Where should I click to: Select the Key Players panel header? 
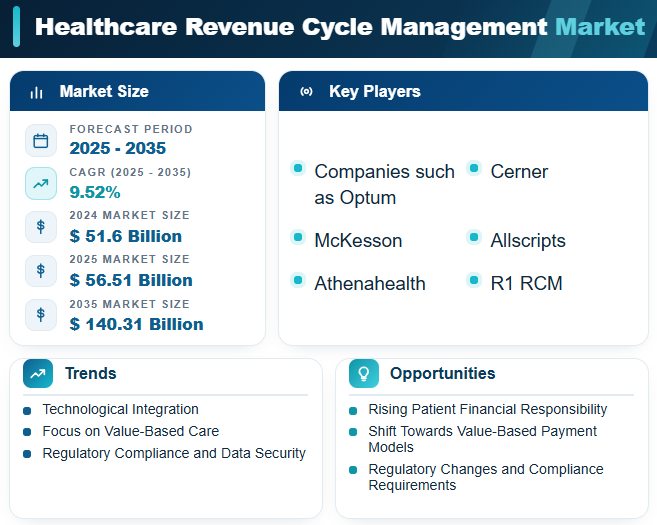[463, 91]
